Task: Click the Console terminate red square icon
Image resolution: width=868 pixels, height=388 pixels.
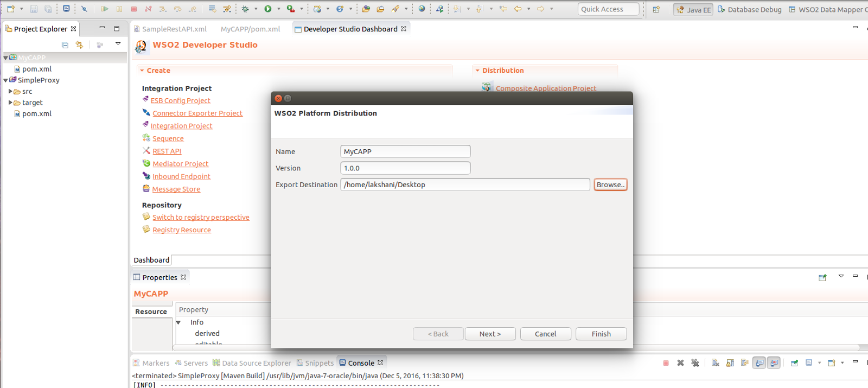Action: click(666, 363)
